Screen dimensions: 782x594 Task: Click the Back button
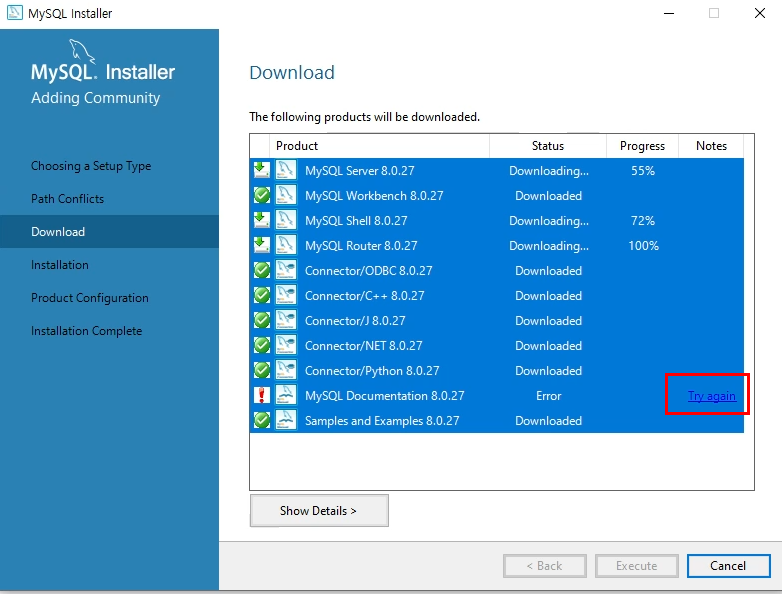coord(545,566)
